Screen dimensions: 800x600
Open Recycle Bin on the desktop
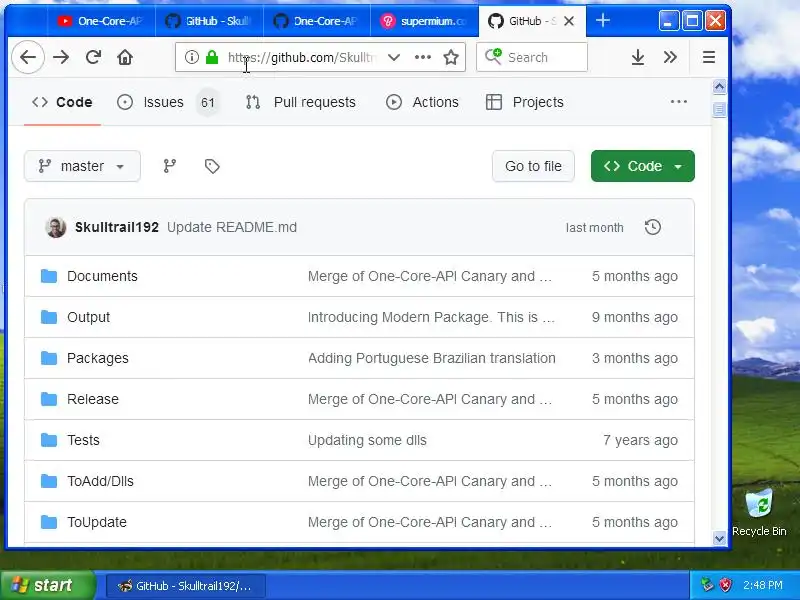tap(759, 512)
